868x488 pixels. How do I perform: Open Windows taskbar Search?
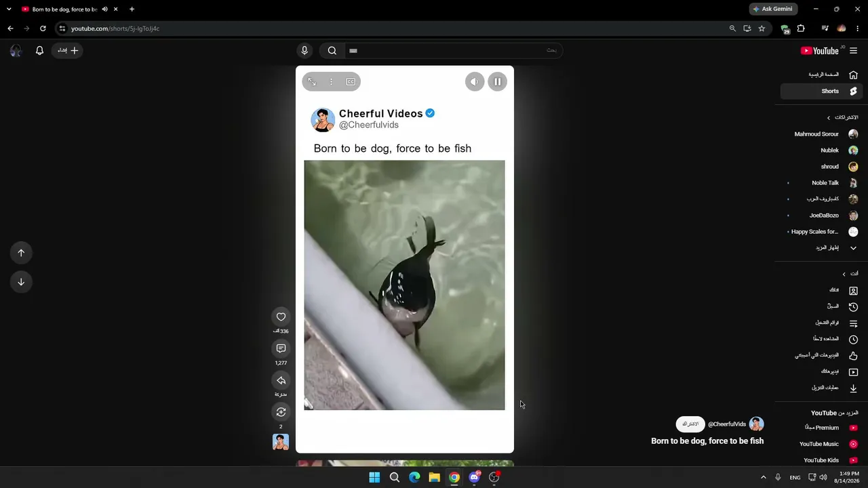[395, 477]
